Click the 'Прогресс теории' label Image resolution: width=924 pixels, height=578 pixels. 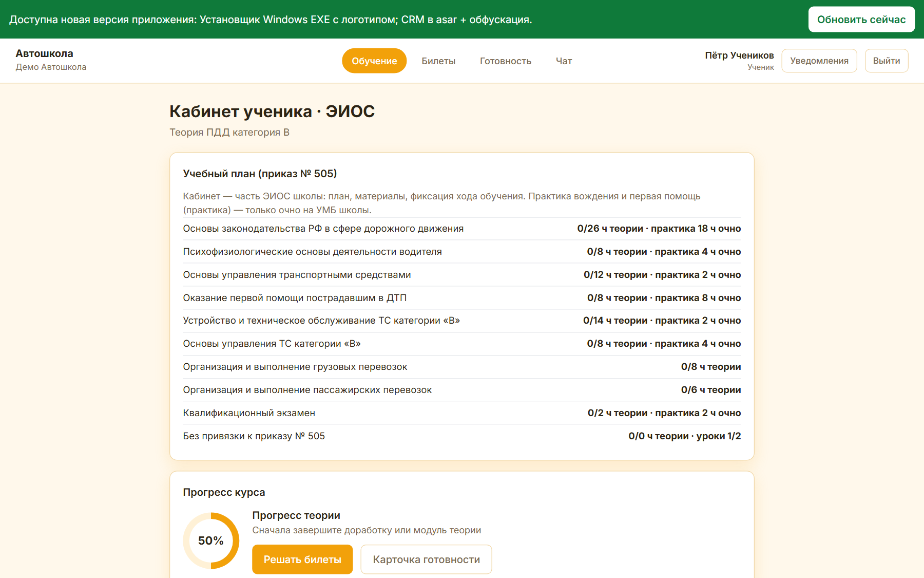296,515
